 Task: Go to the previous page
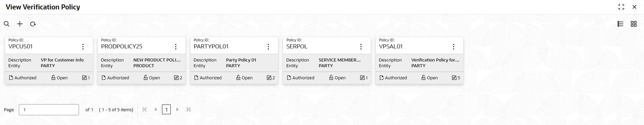pos(155,109)
